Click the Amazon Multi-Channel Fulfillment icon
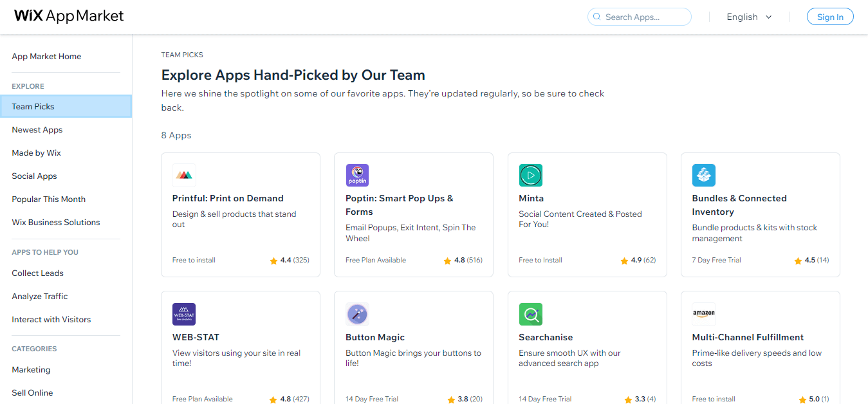The width and height of the screenshot is (868, 404). click(x=703, y=314)
